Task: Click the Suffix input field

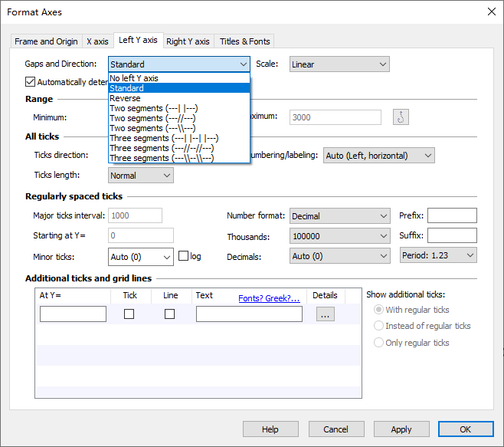Action: pyautogui.click(x=452, y=235)
